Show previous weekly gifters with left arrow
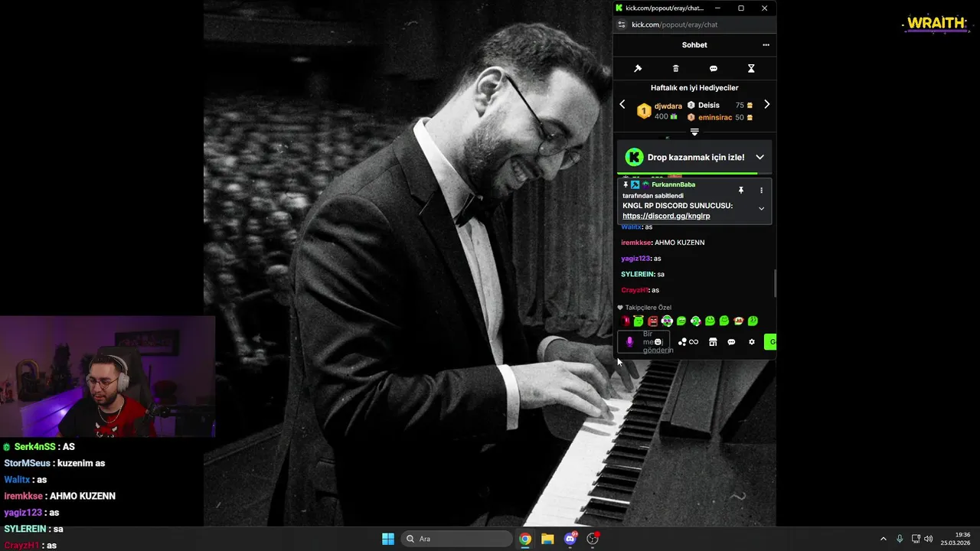Viewport: 980px width, 551px height. (622, 105)
